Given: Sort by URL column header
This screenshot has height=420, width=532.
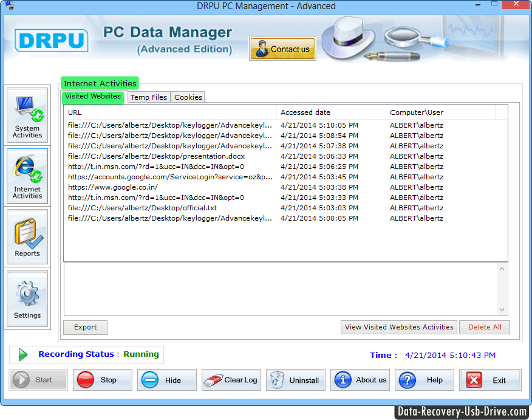Looking at the screenshot, I should pos(170,112).
